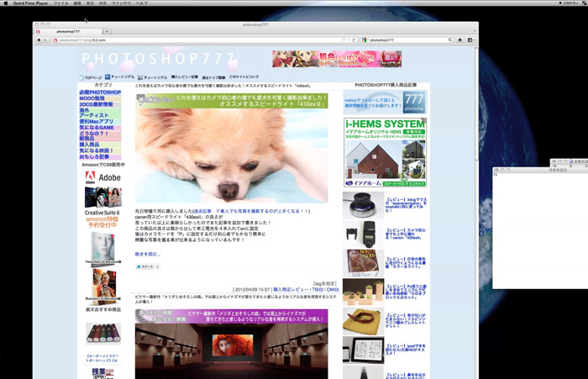This screenshot has height=379, width=588.
Task: Open the 3DCG最新情報 category
Action: coord(100,104)
